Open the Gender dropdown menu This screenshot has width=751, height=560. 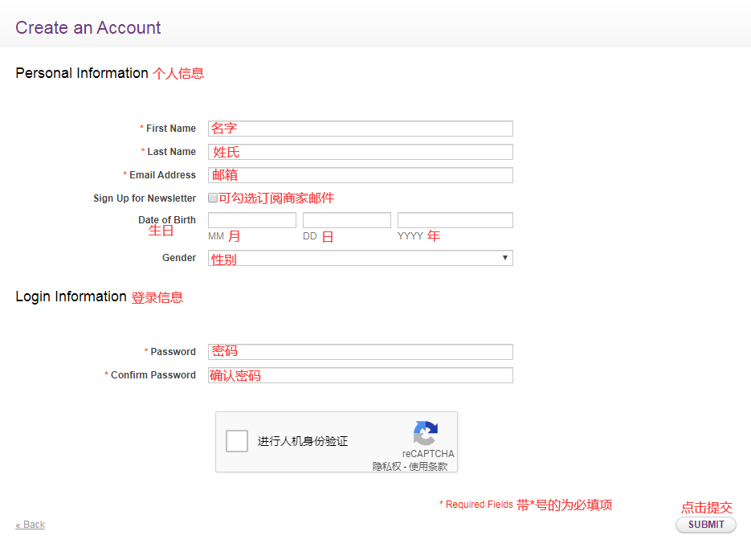coord(360,258)
